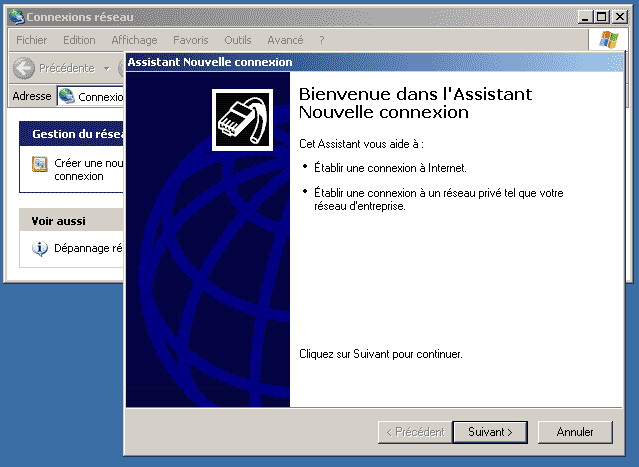Open the Edition menu
This screenshot has height=467, width=639.
[79, 40]
